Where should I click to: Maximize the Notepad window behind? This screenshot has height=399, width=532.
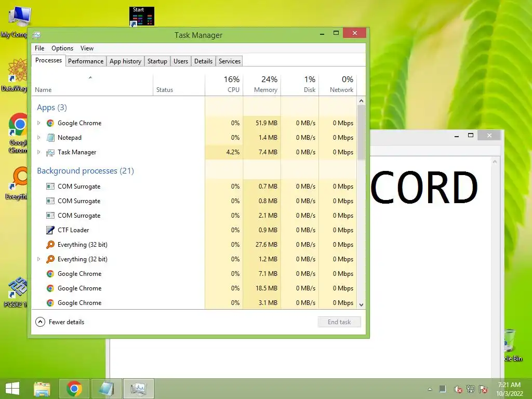(471, 136)
